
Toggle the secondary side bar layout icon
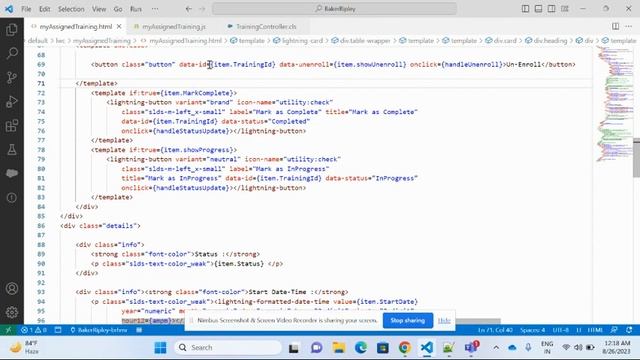click(x=551, y=9)
